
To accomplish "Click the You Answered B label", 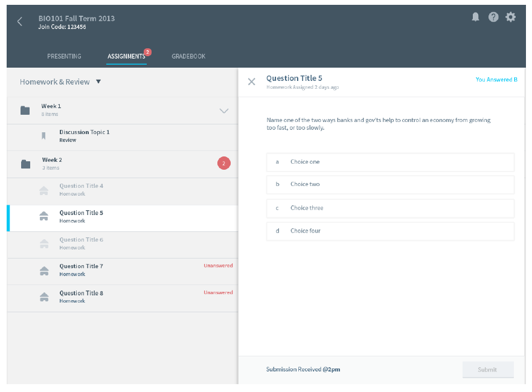I will (496, 79).
